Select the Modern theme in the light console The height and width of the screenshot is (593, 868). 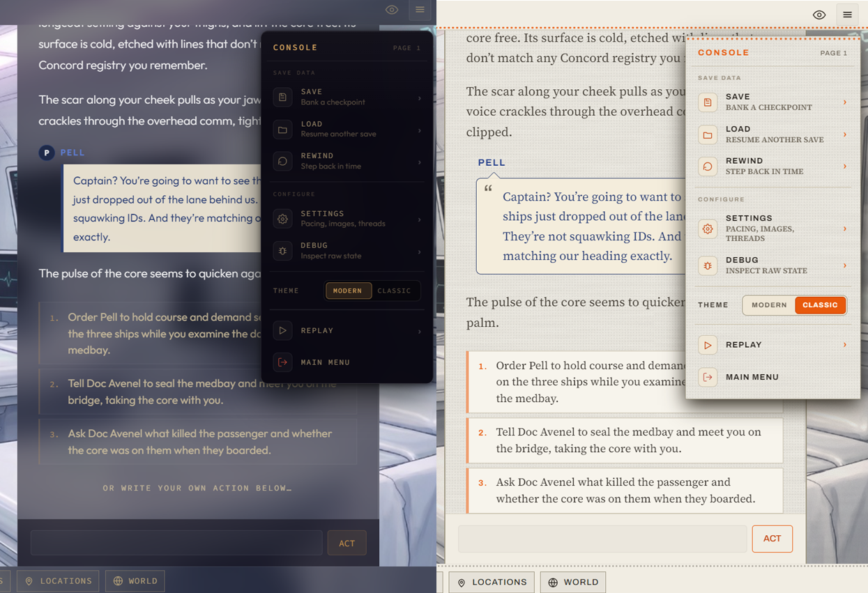(769, 305)
